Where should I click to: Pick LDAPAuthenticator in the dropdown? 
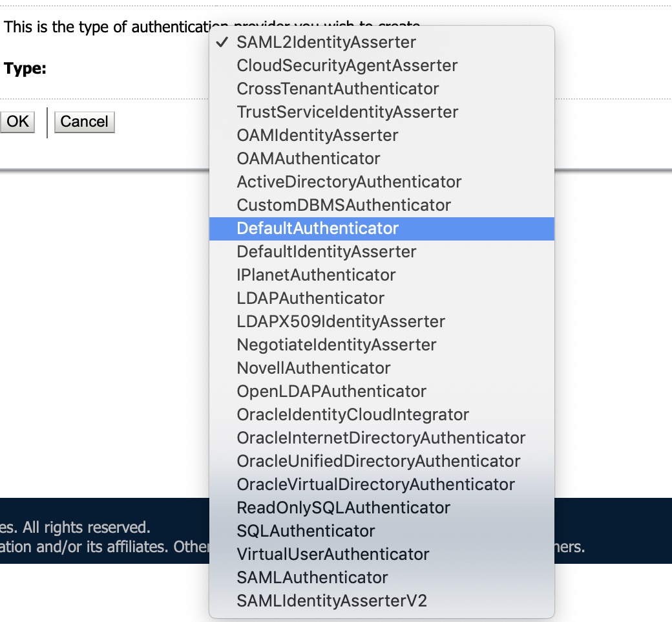coord(381,298)
